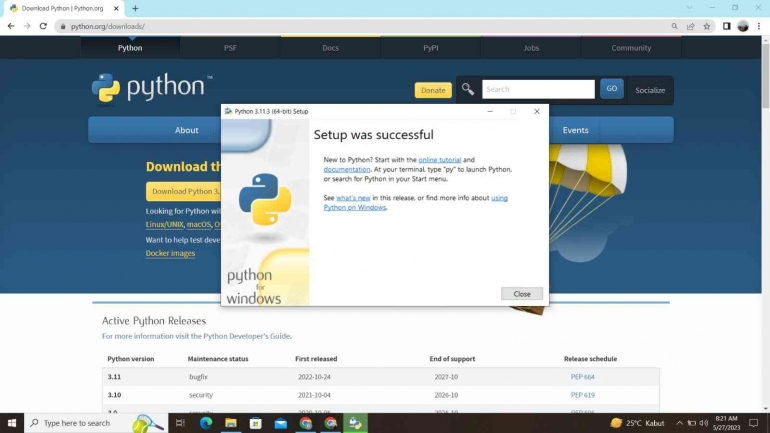Select the Docs top navigation tab
This screenshot has width=770, height=433.
tap(330, 48)
